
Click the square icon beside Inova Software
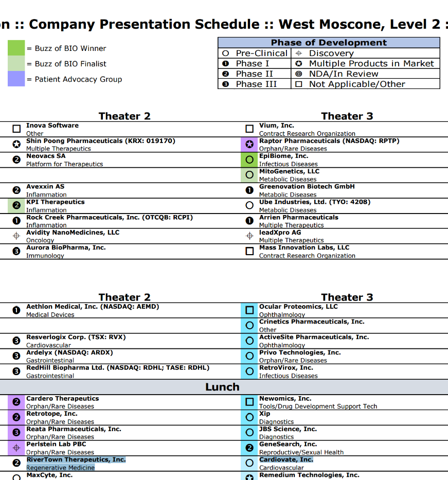pos(16,129)
